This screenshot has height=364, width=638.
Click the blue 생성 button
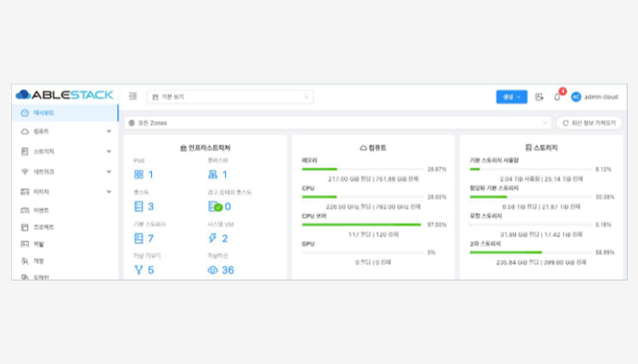pyautogui.click(x=511, y=97)
